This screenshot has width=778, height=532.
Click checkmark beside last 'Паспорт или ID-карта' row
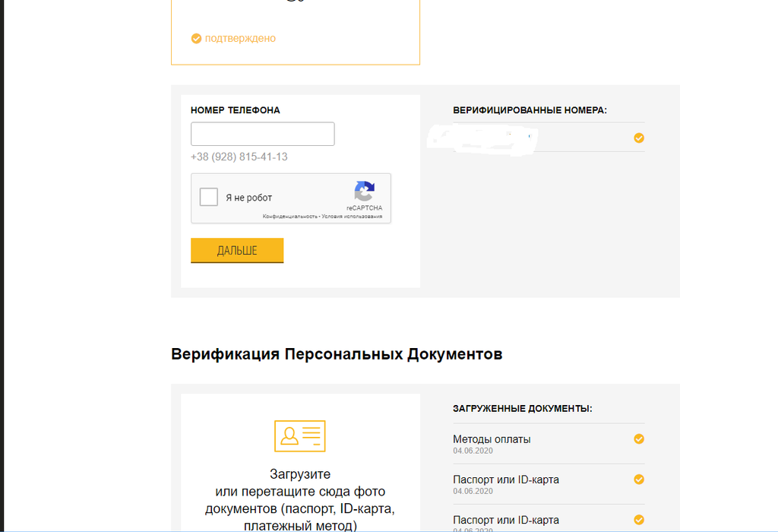tap(639, 520)
